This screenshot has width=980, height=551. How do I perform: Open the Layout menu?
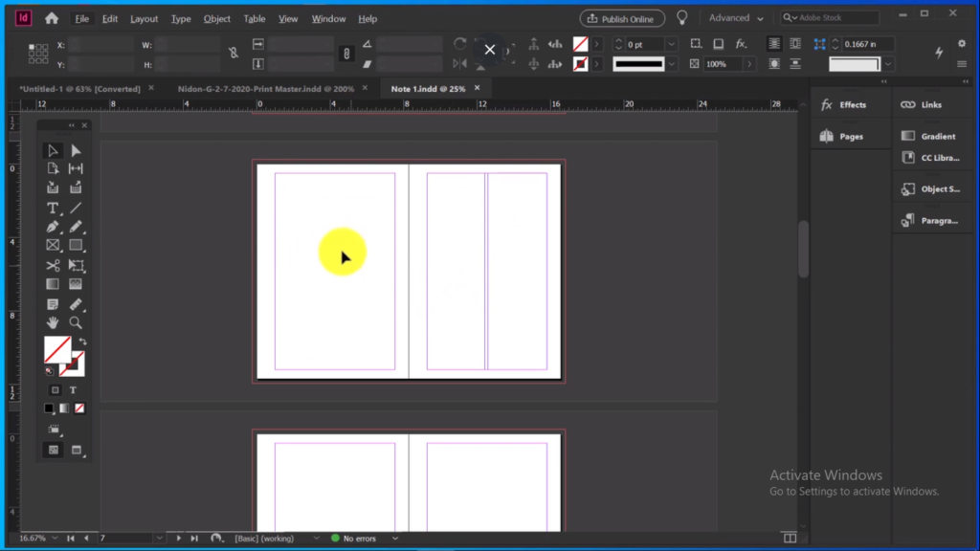tap(144, 19)
